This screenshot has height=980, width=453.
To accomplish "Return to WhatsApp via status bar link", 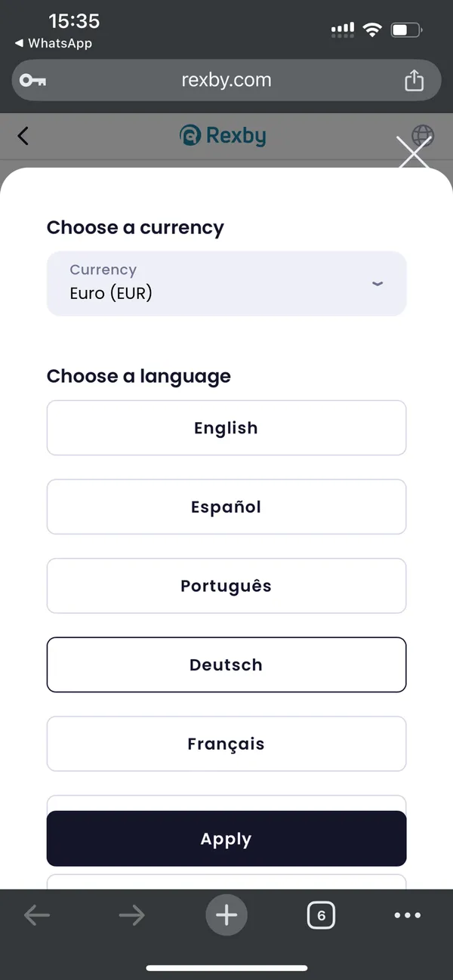I will pos(53,44).
